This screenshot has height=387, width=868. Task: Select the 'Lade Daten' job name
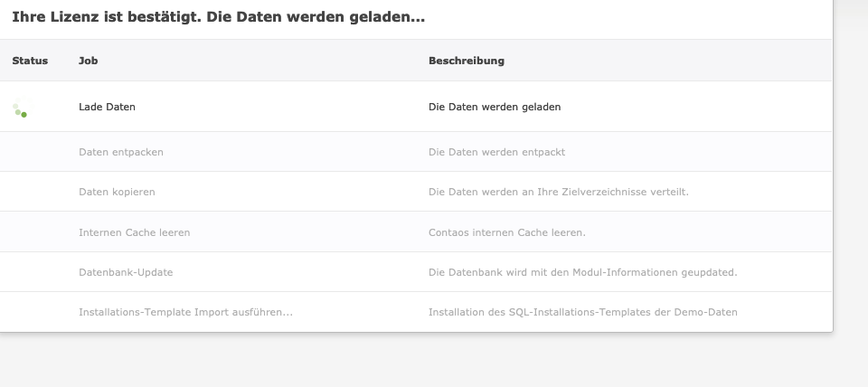[107, 107]
